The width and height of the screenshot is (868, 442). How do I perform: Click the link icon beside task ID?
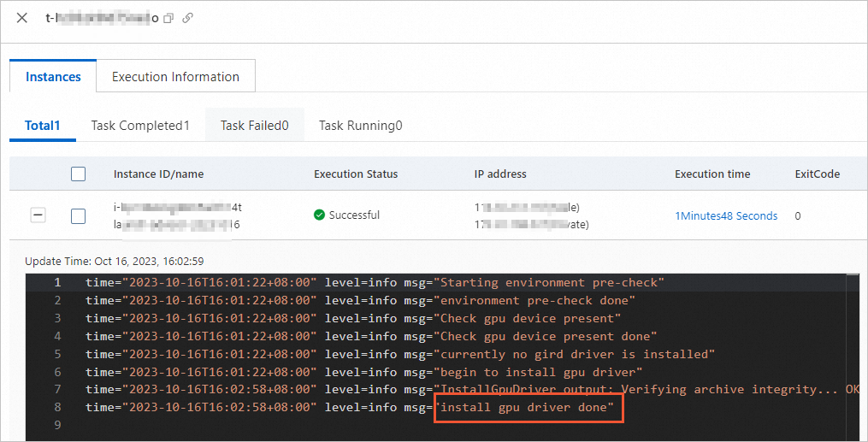[x=187, y=18]
